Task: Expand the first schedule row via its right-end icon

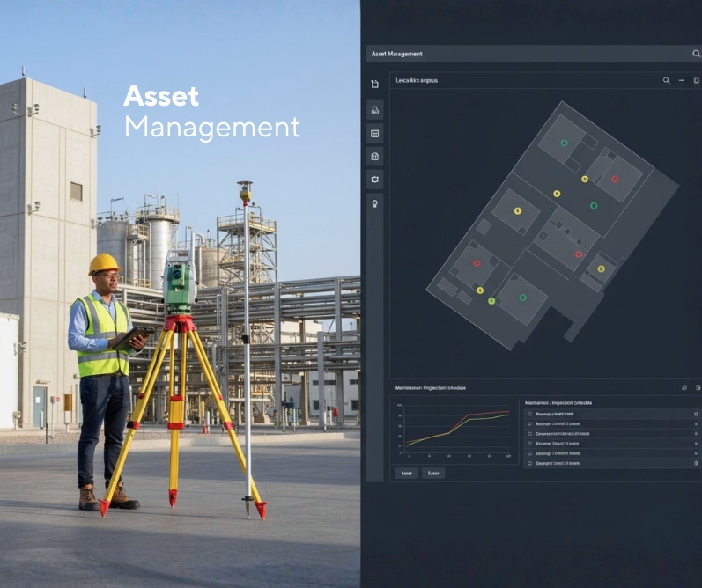Action: click(x=695, y=414)
